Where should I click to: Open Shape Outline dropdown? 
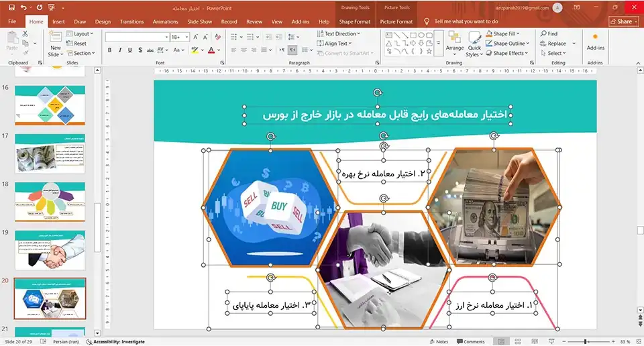click(x=508, y=43)
